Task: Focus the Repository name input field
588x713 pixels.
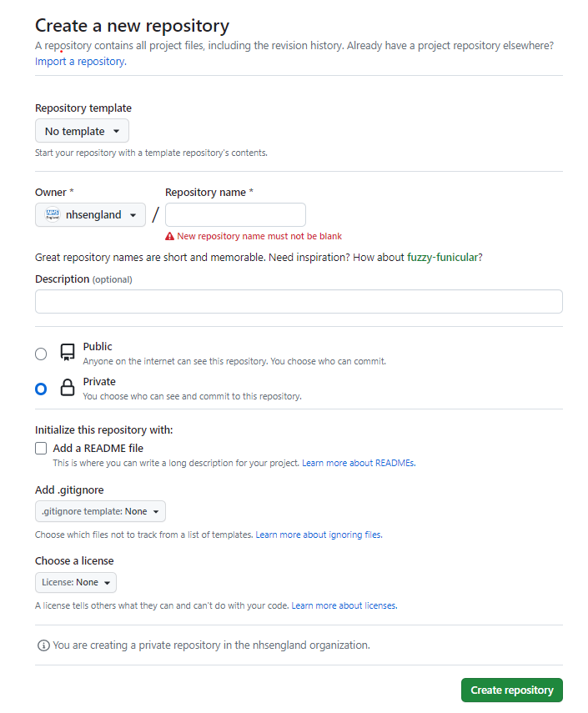Action: tap(235, 215)
